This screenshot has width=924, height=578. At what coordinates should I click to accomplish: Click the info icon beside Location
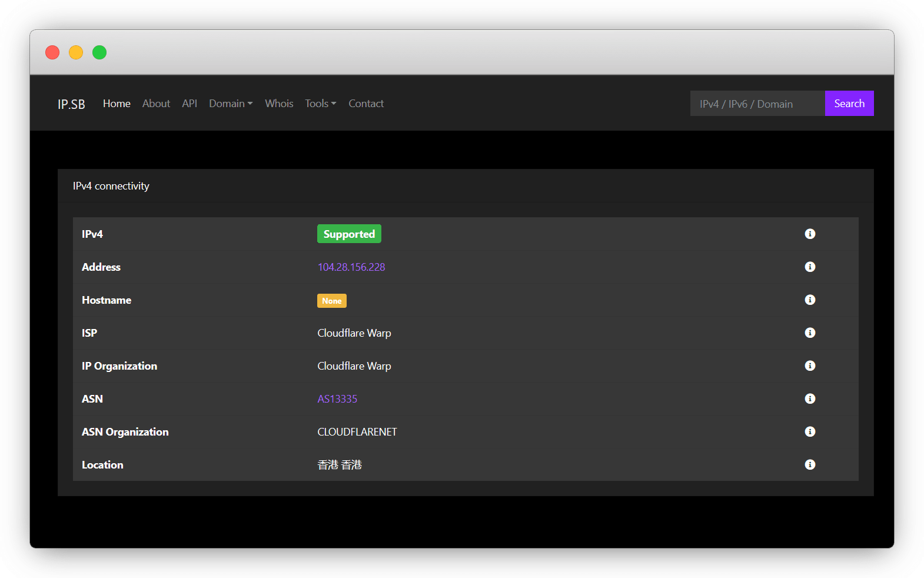pyautogui.click(x=810, y=464)
